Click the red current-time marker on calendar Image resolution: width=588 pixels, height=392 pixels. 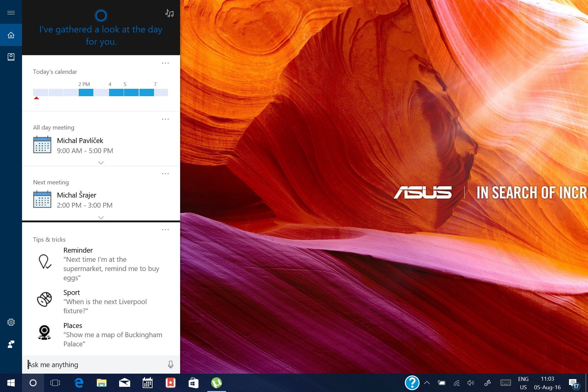36,98
